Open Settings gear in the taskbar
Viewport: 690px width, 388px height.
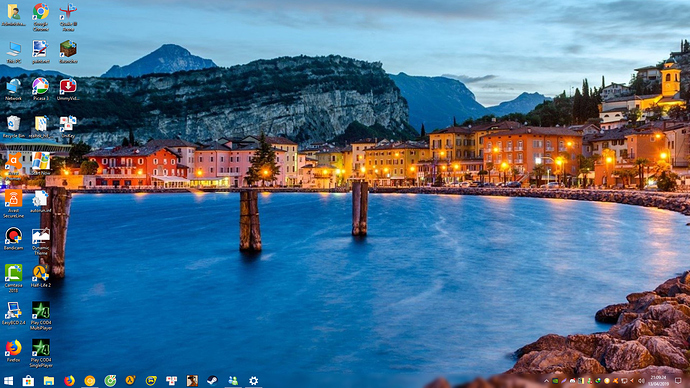pyautogui.click(x=253, y=381)
